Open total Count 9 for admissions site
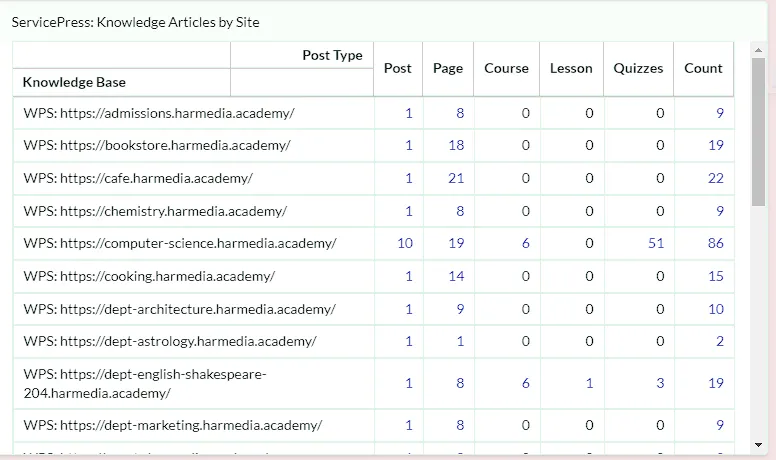 (720, 113)
